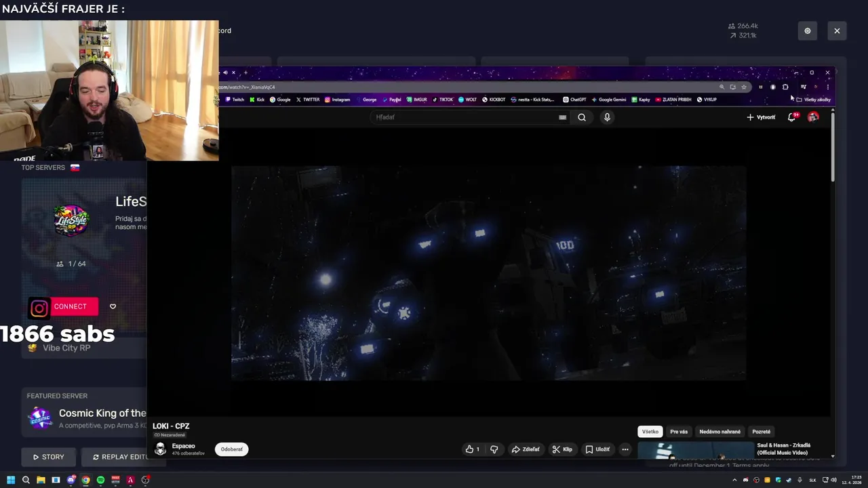This screenshot has width=868, height=488.
Task: Bookmark this page with the star icon
Action: [x=744, y=87]
